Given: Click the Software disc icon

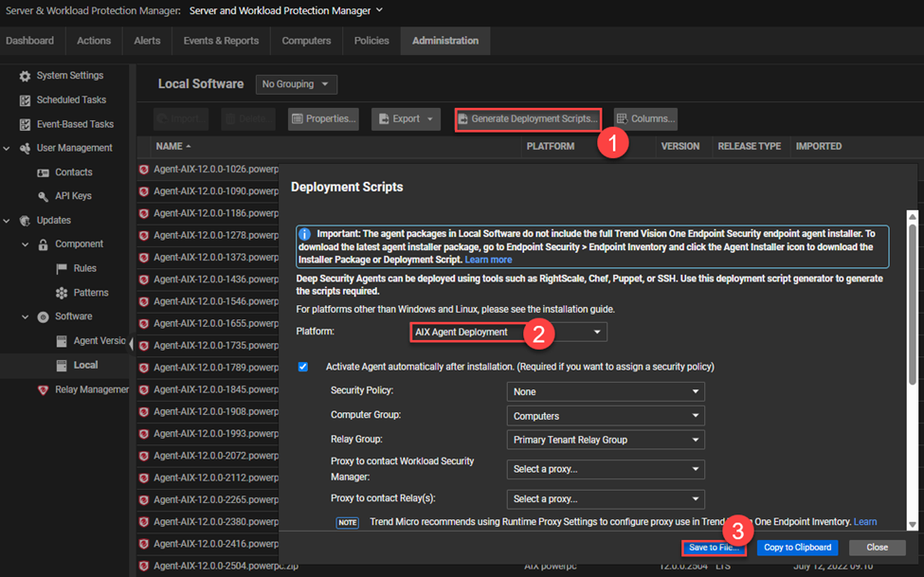Looking at the screenshot, I should [43, 317].
